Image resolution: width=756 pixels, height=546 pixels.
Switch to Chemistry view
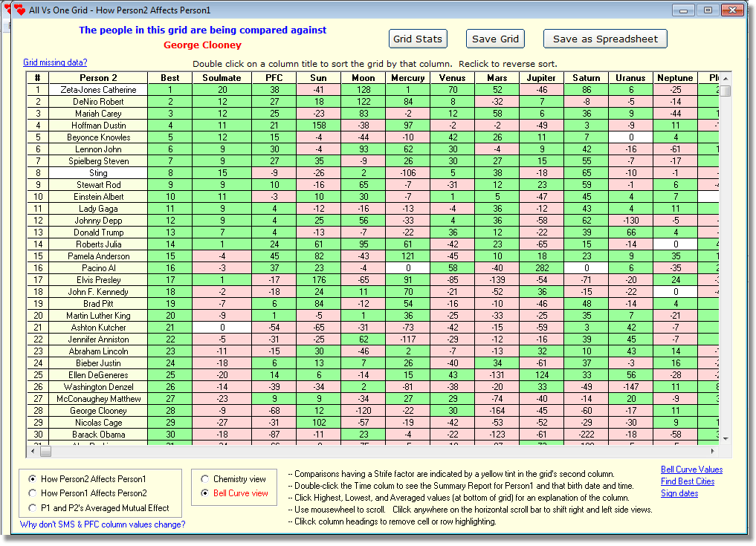pyautogui.click(x=205, y=479)
